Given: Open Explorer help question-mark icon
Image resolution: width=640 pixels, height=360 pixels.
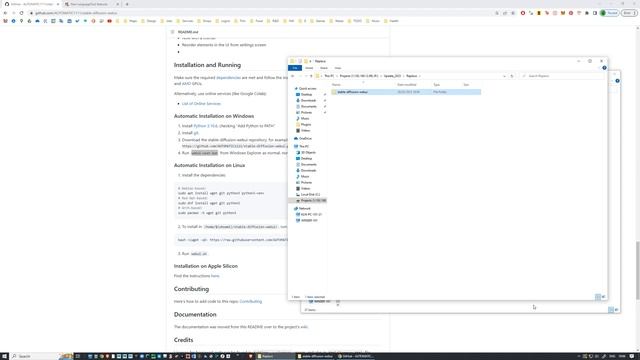Looking at the screenshot, I should click(604, 68).
